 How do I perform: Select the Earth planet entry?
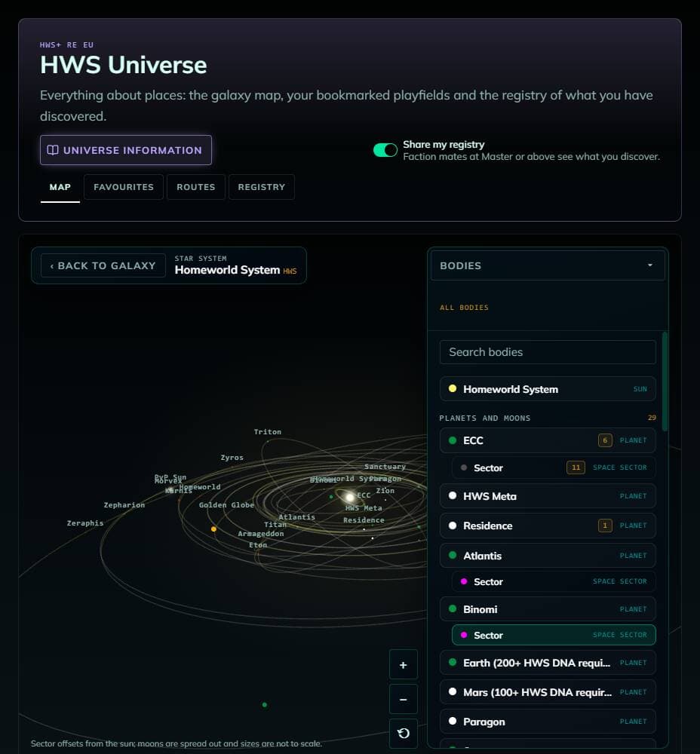tap(548, 663)
